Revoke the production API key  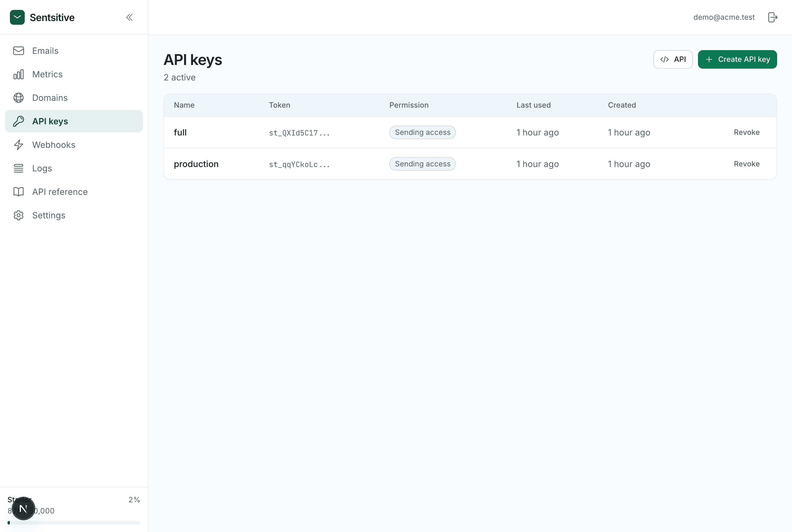tap(747, 164)
